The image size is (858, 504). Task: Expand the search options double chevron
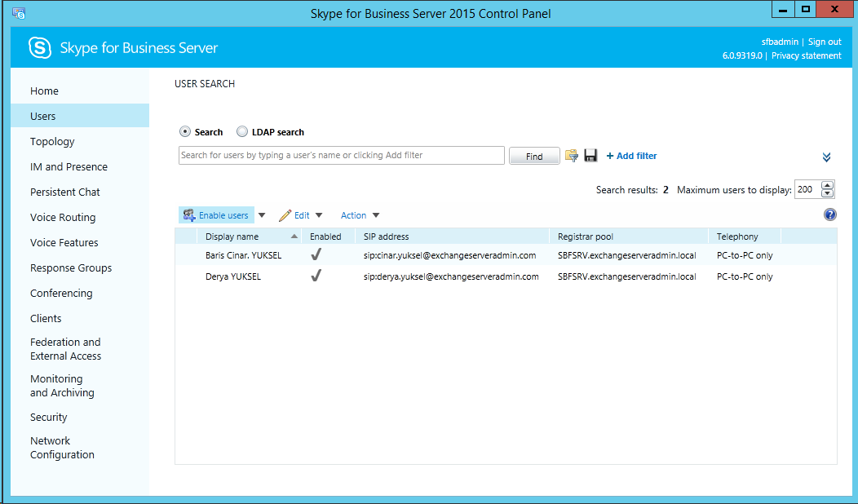click(x=826, y=157)
